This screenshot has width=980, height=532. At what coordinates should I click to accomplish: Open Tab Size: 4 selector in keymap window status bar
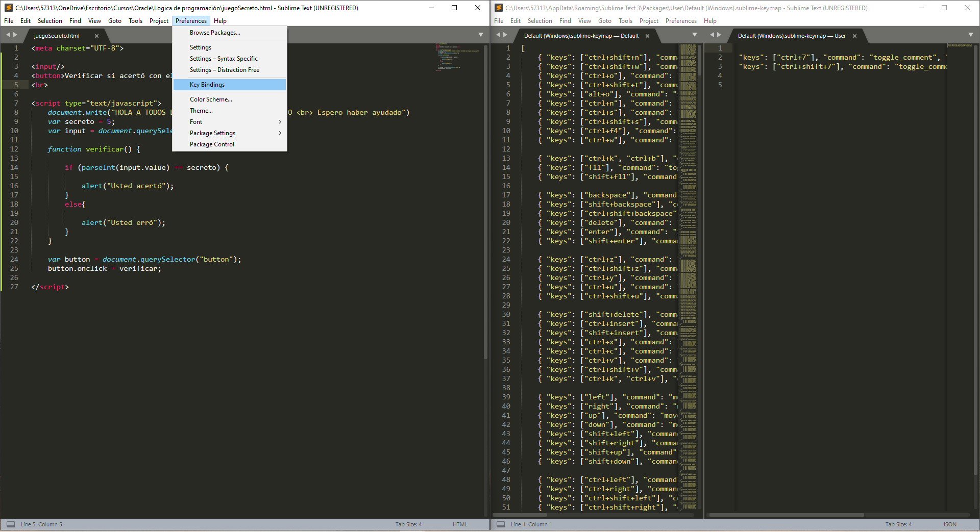[898, 524]
